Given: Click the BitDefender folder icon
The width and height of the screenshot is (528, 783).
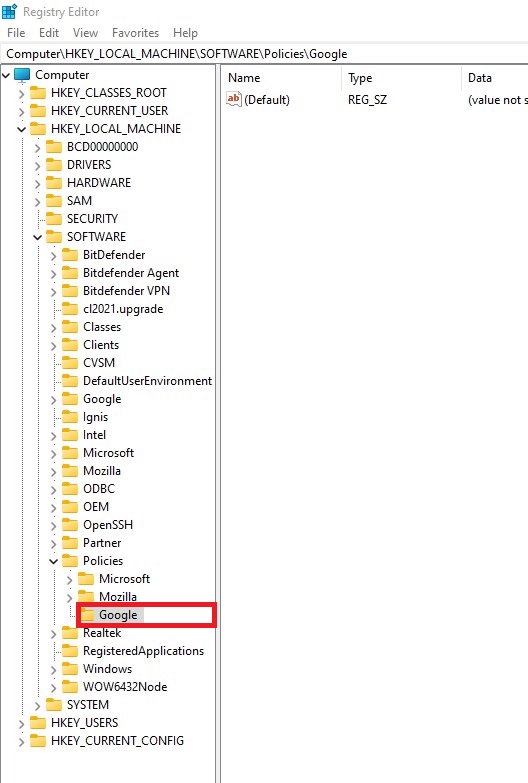Looking at the screenshot, I should point(70,255).
